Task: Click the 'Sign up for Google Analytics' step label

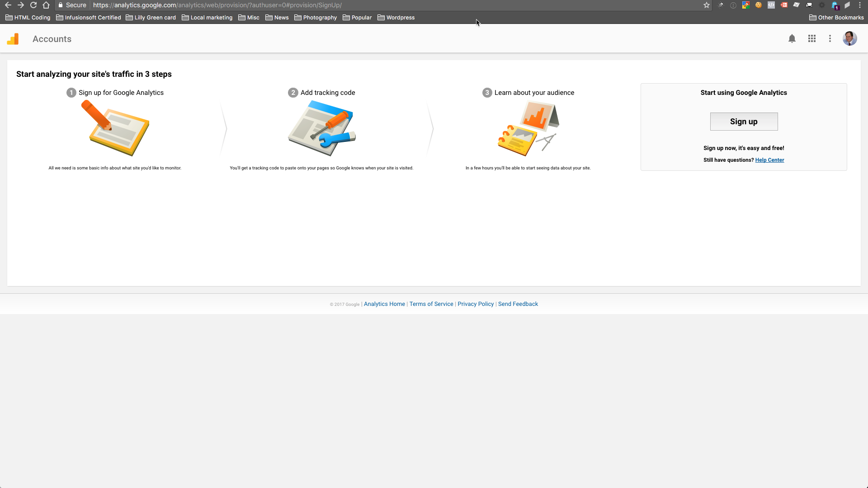Action: pyautogui.click(x=121, y=93)
